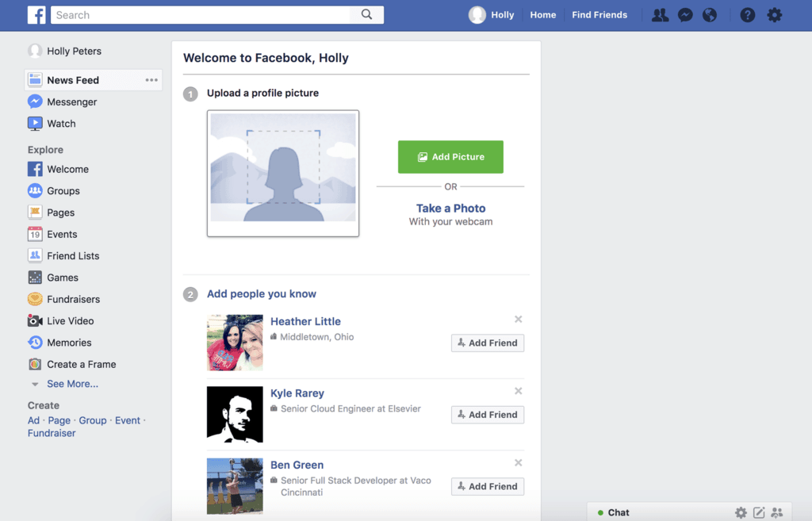Add Kyle Rarey as a friend
The height and width of the screenshot is (521, 812).
[x=488, y=415]
